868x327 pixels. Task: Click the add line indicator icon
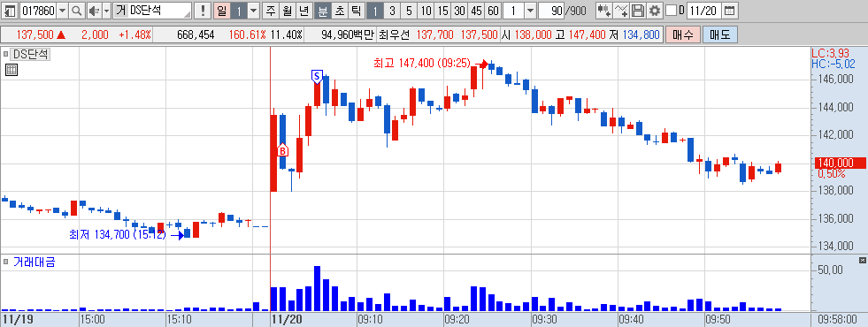click(622, 11)
